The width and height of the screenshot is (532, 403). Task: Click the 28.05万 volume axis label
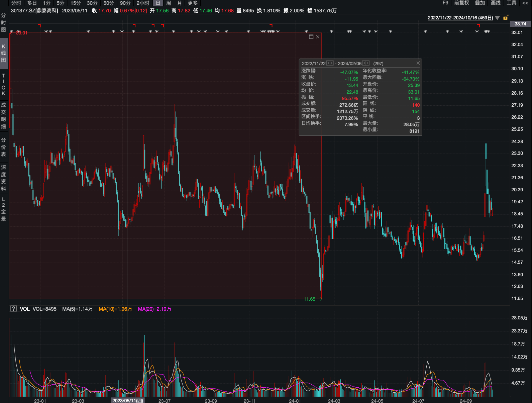pos(519,318)
